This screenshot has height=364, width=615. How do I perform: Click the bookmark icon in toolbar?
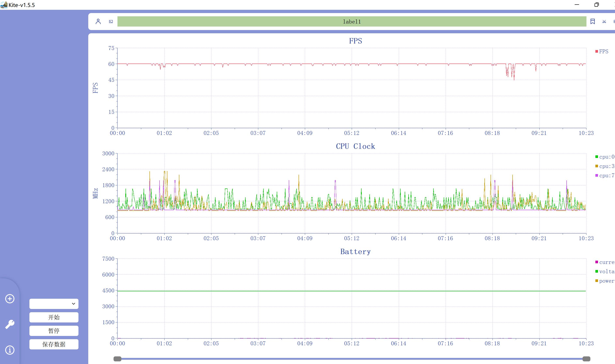(x=592, y=22)
